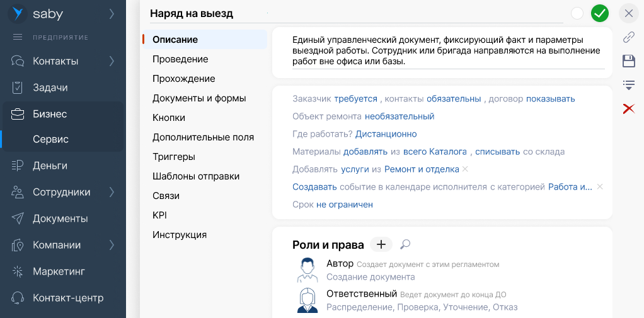The height and width of the screenshot is (318, 644).
Task: Click the red X delete icon
Action: click(x=628, y=109)
